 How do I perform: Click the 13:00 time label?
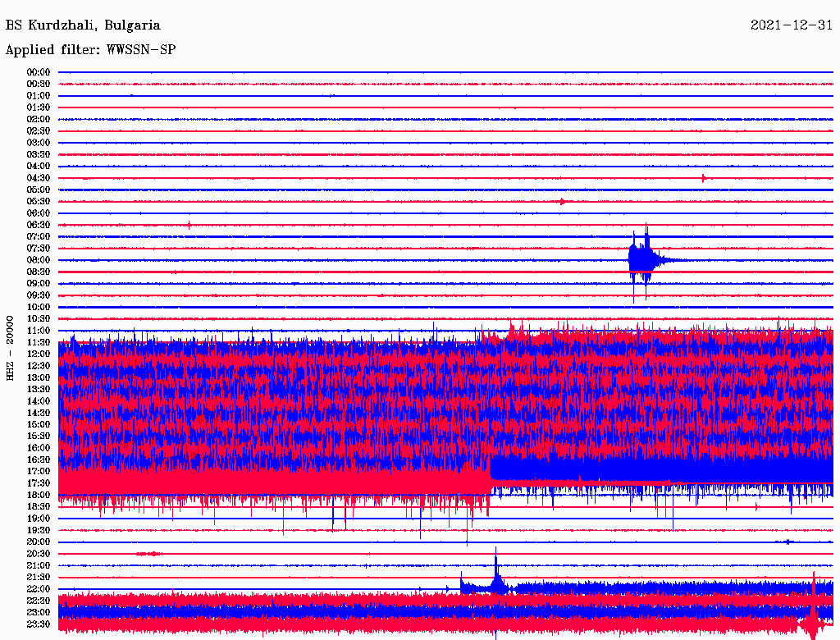coord(39,378)
